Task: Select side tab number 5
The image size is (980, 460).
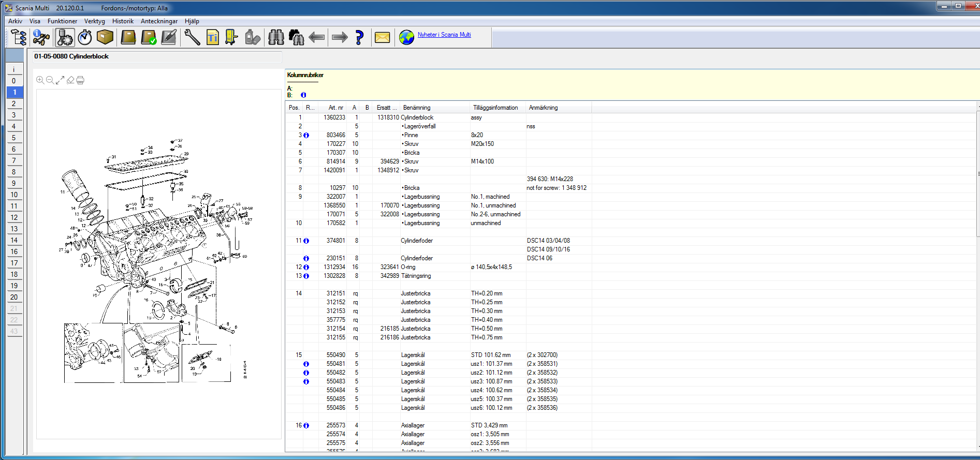Action: pyautogui.click(x=14, y=138)
